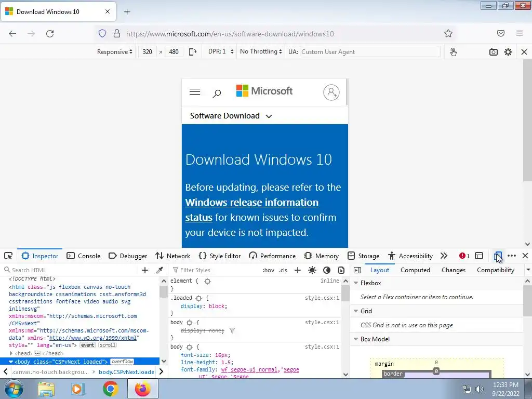This screenshot has height=399, width=532.
Task: Toggle touch simulation hand icon
Action: click(x=453, y=52)
